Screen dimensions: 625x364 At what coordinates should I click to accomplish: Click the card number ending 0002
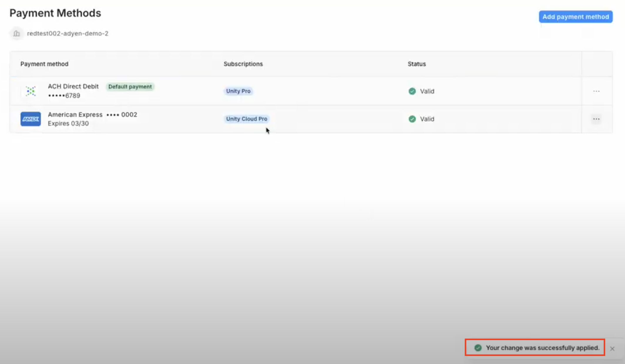[122, 114]
